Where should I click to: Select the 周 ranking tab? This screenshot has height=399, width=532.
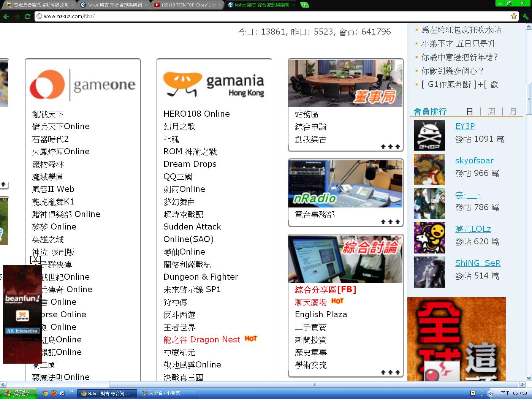(491, 111)
